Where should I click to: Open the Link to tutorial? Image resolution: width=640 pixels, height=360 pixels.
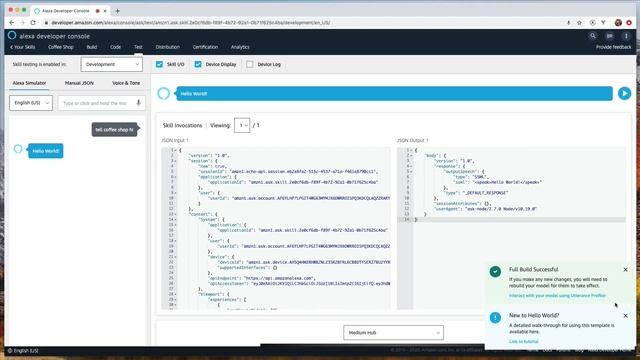(524, 341)
